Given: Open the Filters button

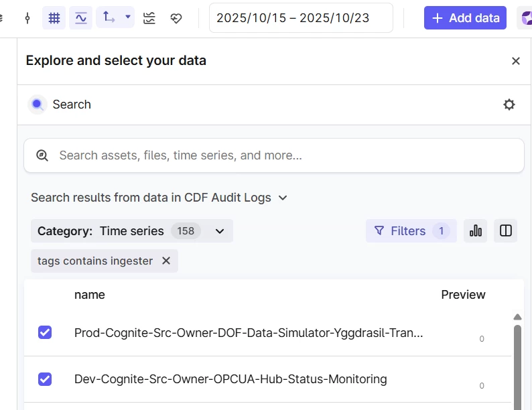Looking at the screenshot, I should tap(411, 231).
